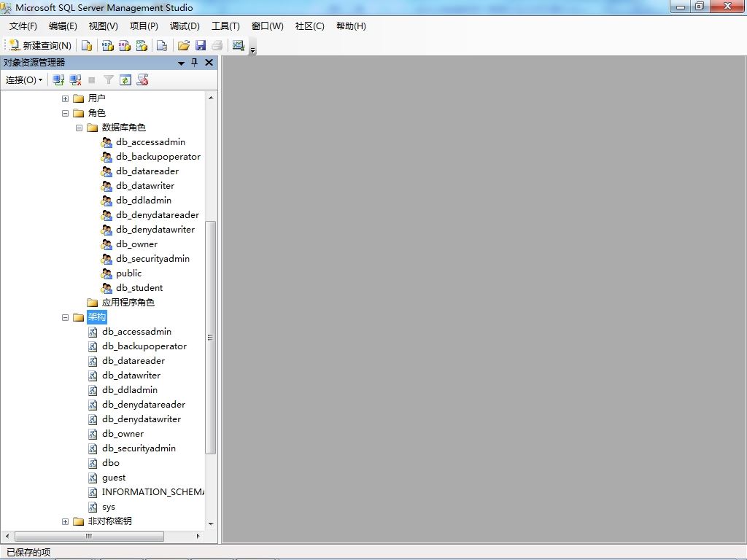Click the 新建查询(N) toolbar button
Screen dimensions: 747x560
point(41,45)
